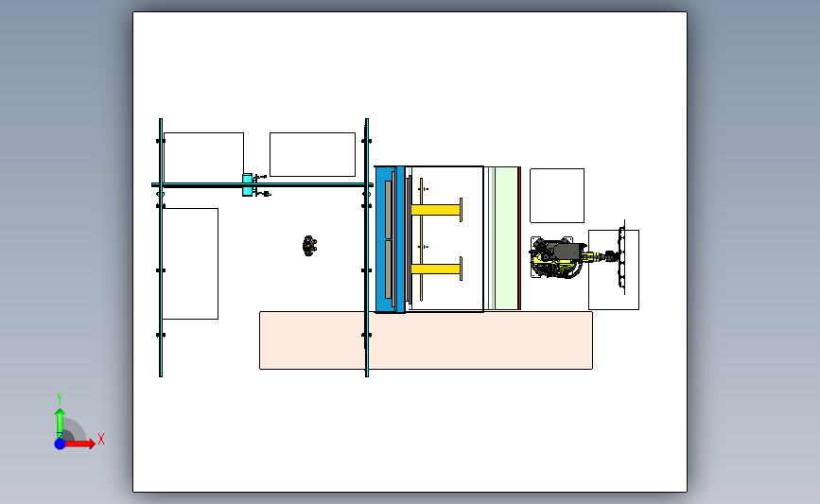Select the lower yellow support beam
The image size is (820, 504).
click(x=437, y=269)
